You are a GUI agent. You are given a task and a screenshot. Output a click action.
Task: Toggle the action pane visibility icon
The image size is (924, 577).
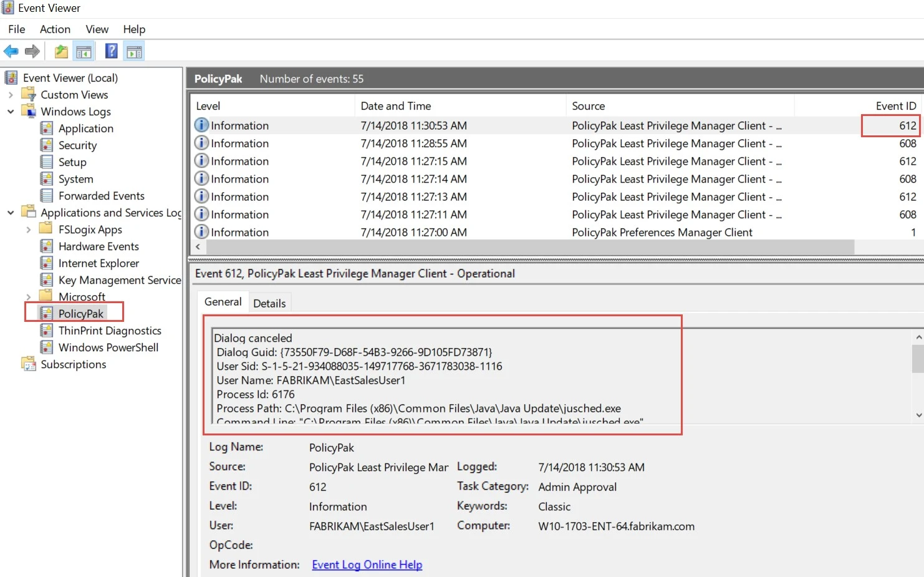pyautogui.click(x=134, y=51)
